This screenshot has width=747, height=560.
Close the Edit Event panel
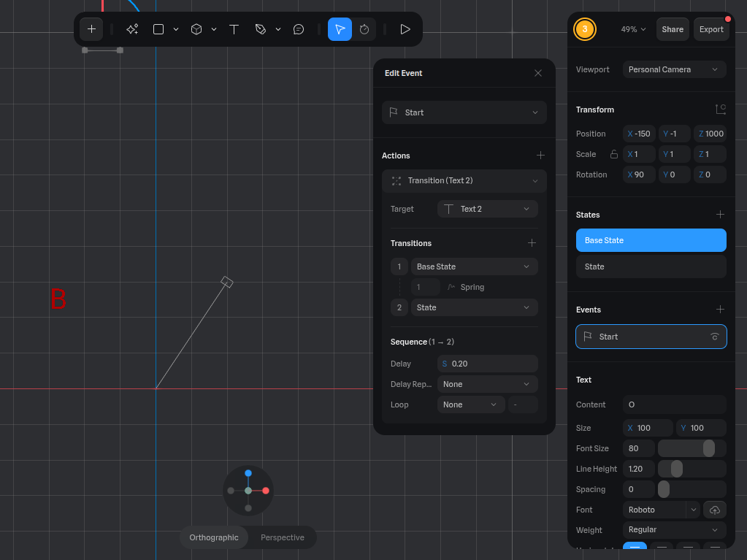coord(538,73)
